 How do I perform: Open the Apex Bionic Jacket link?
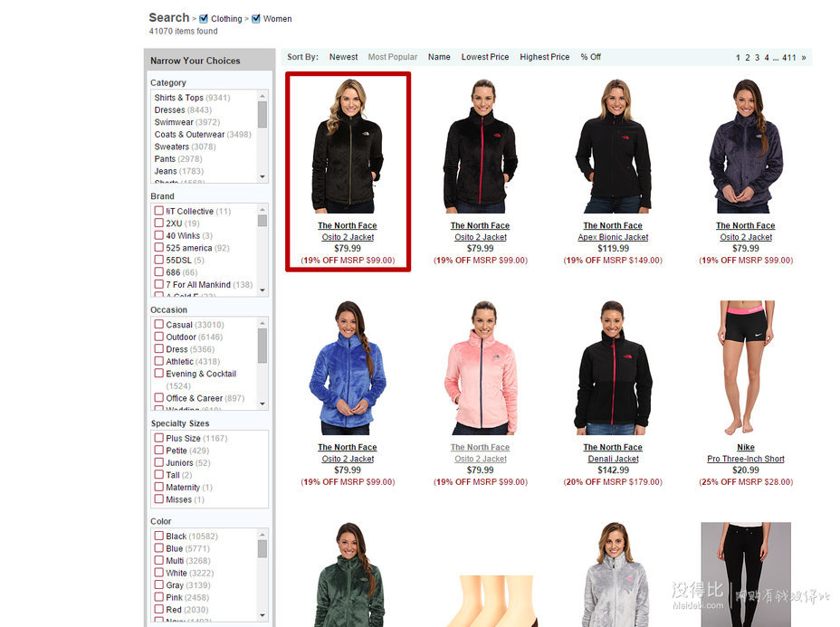point(613,237)
